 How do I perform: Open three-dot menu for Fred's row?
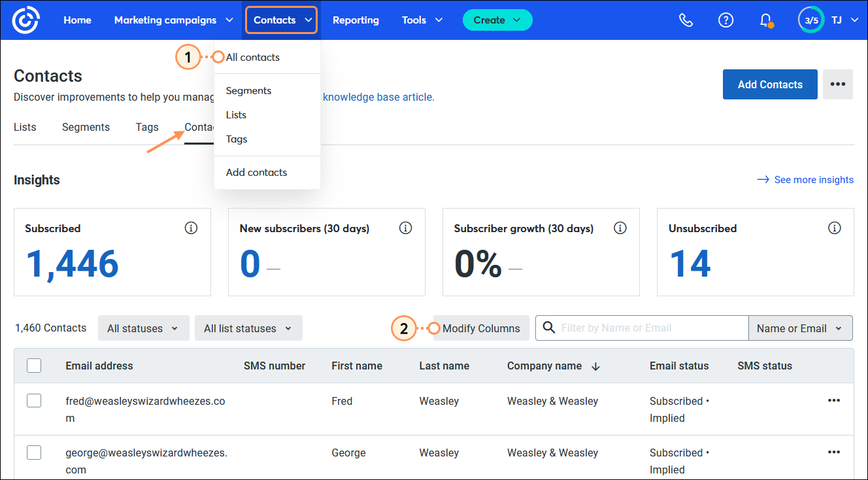point(834,401)
